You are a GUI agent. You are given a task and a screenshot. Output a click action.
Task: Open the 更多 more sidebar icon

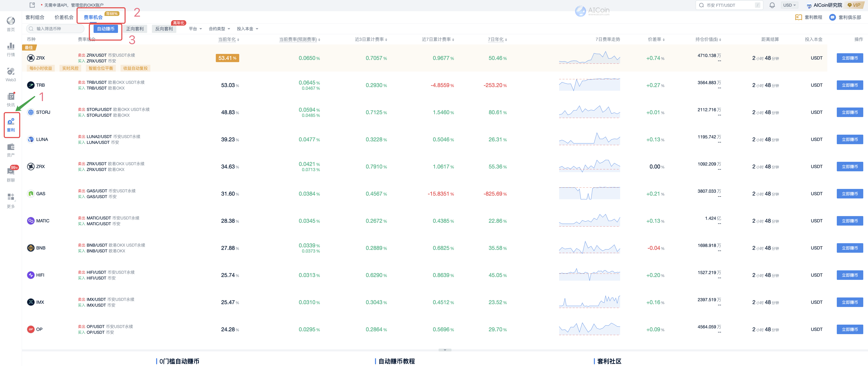click(11, 196)
